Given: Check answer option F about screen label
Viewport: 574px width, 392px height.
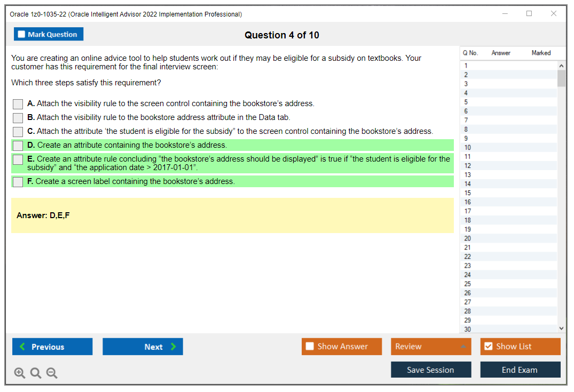Looking at the screenshot, I should coord(18,181).
